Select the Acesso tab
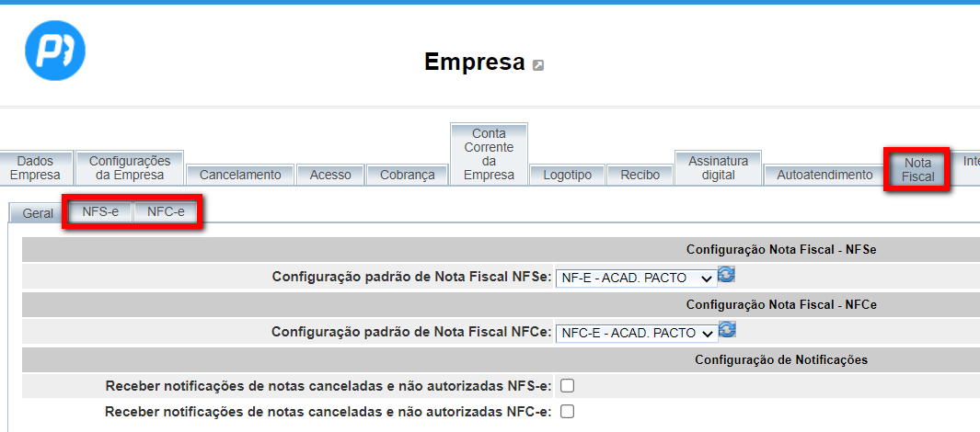The image size is (980, 432). click(330, 175)
